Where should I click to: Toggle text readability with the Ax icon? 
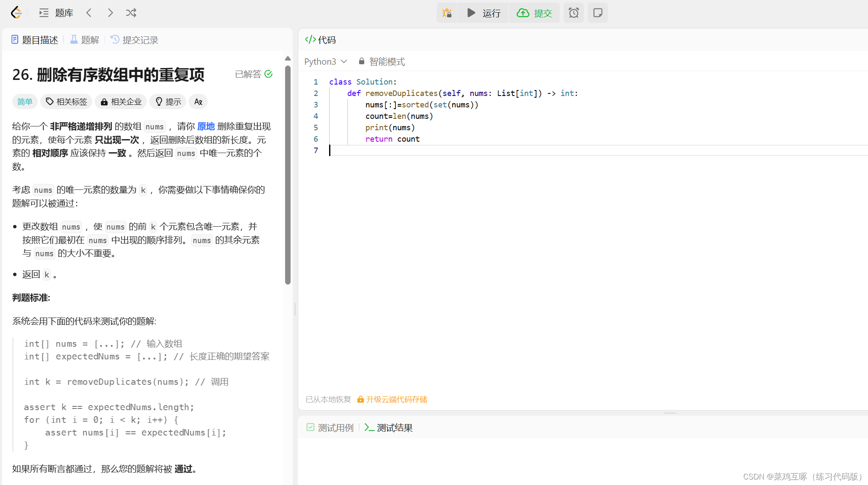point(198,101)
